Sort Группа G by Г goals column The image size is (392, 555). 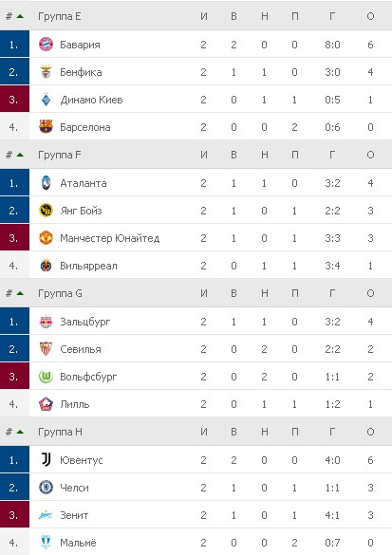tap(332, 293)
